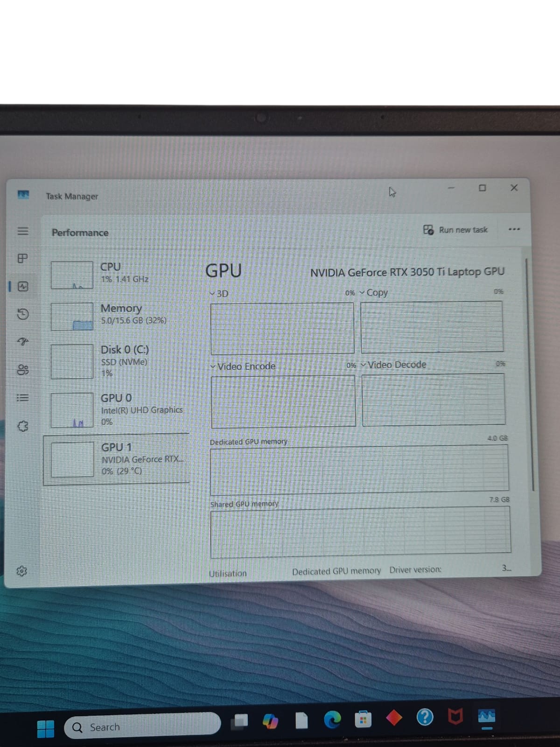Select Disk 0 (C:) performance entry
The width and height of the screenshot is (560, 747).
[x=117, y=361]
